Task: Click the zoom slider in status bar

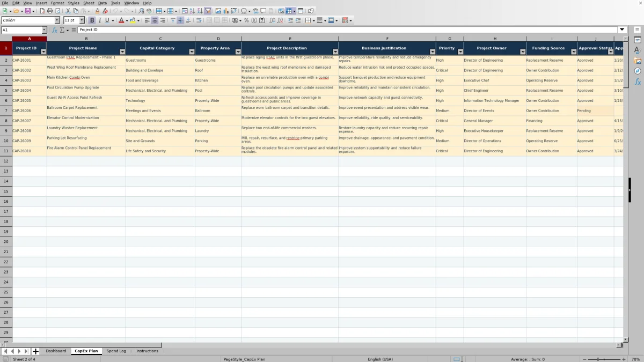Action: (x=605, y=359)
